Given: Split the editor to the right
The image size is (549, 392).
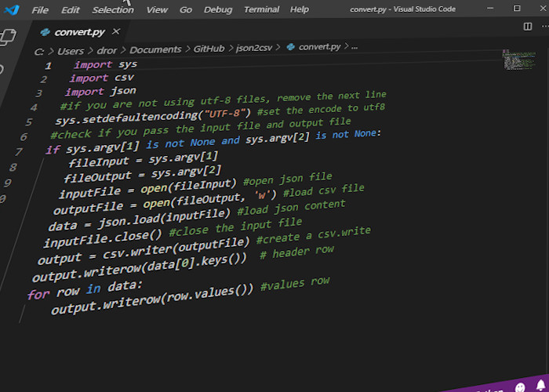Looking at the screenshot, I should 528,27.
